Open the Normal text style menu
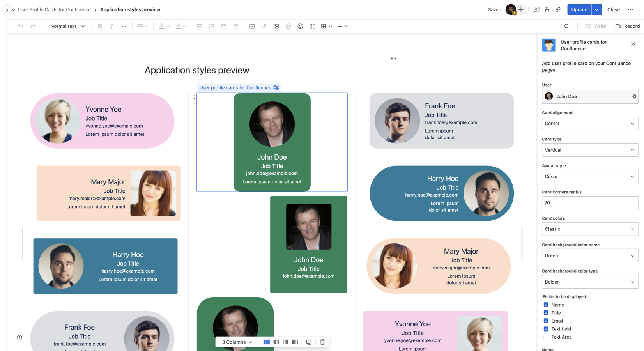Image resolution: width=644 pixels, height=351 pixels. [67, 26]
